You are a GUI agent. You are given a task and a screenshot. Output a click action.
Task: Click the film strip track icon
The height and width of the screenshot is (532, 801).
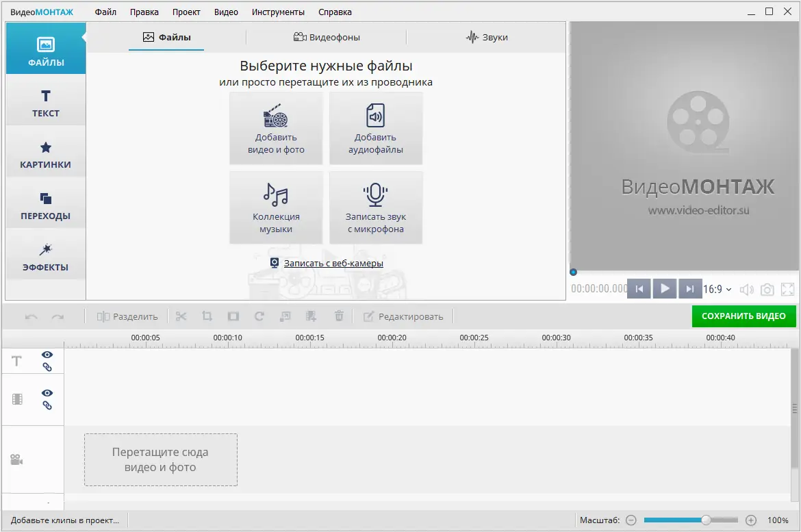pos(17,399)
